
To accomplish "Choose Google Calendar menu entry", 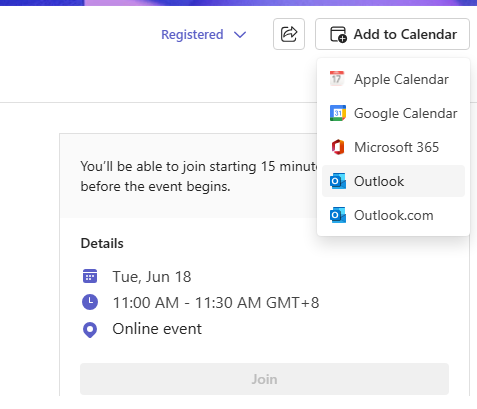I will (393, 113).
